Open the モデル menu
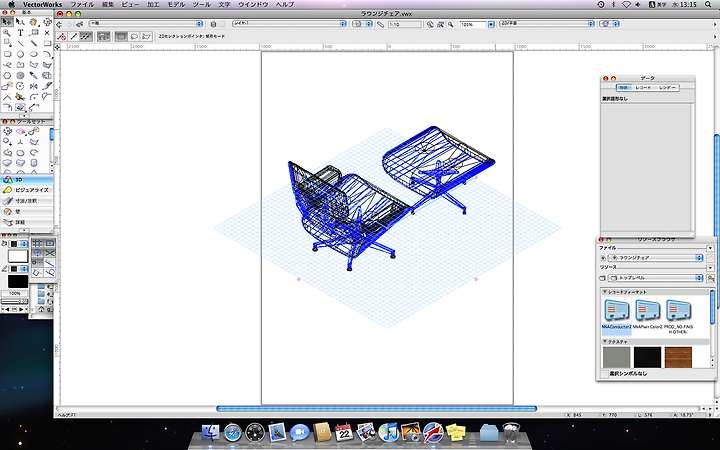Screen dimensions: 720x450 click(176, 4)
